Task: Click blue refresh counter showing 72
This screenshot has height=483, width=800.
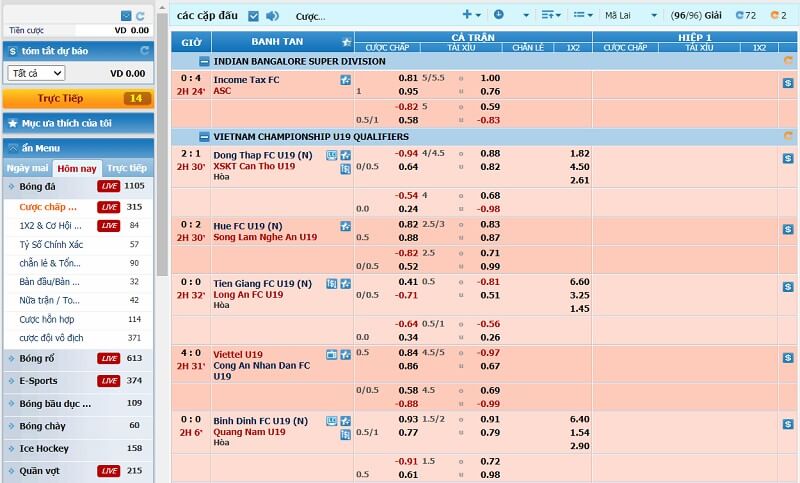Action: tap(745, 15)
